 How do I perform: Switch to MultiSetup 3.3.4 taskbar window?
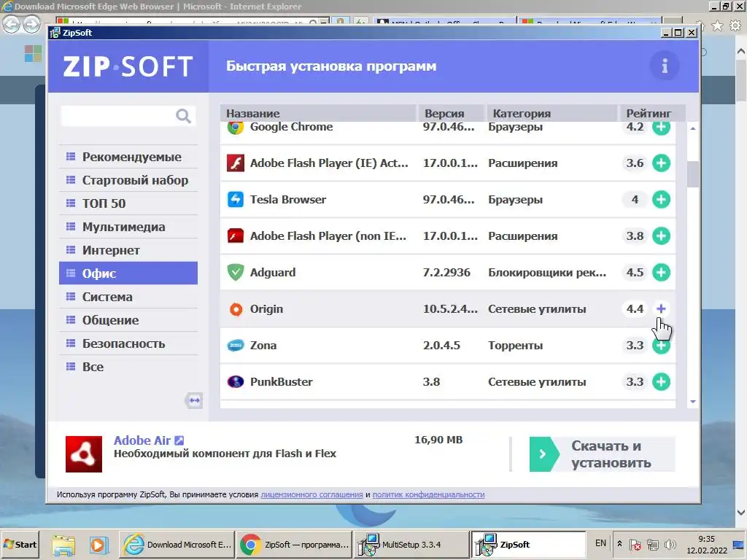[x=411, y=544]
